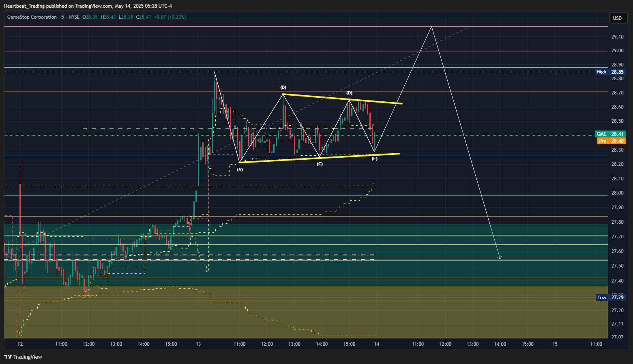
Task: Click the 27.60 price axis label
Action: [x=617, y=251]
